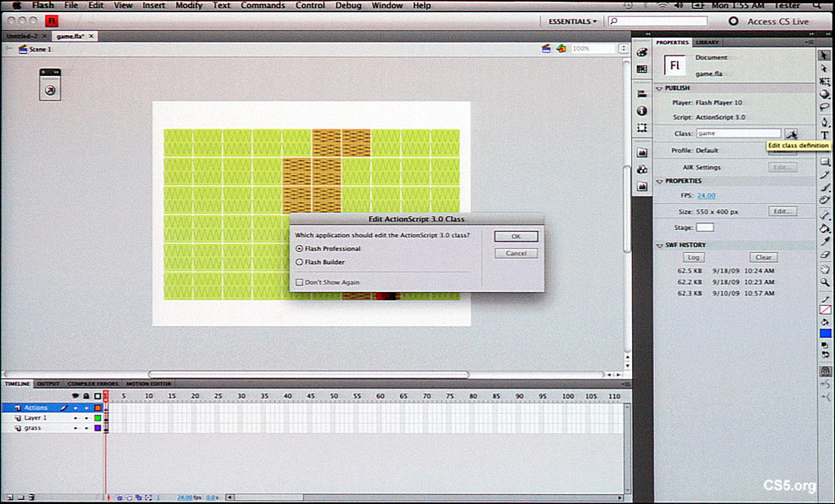Click the Stage color swatch

(x=705, y=227)
